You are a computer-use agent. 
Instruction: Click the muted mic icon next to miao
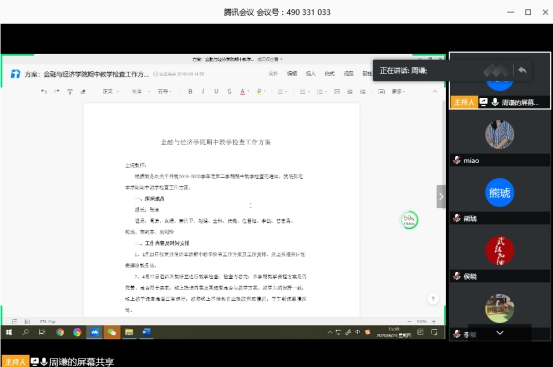(x=457, y=160)
